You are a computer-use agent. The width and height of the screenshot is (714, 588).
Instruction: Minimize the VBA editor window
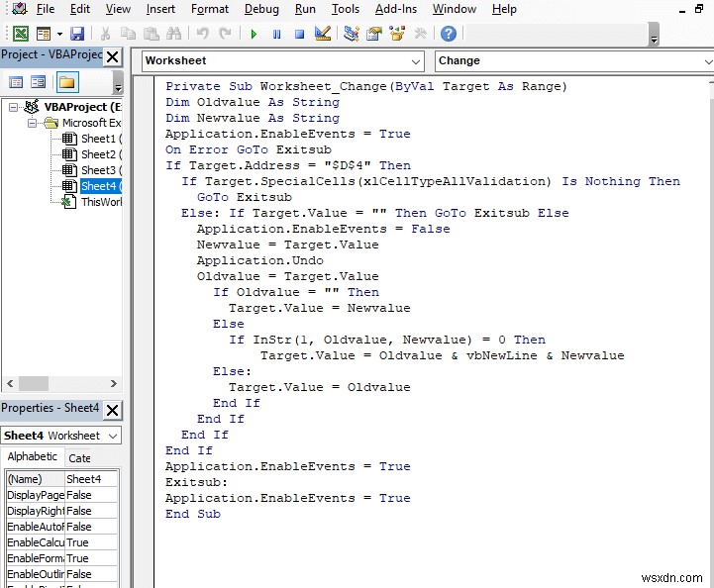tap(681, 11)
